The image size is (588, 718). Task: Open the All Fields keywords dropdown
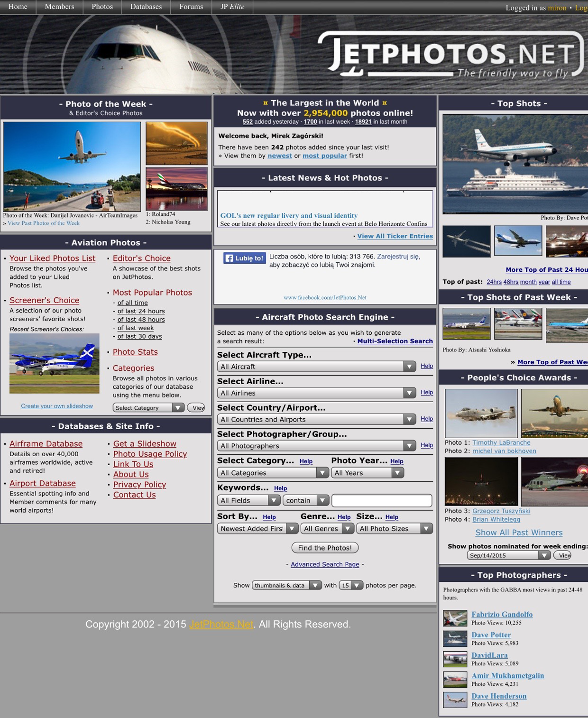point(249,500)
